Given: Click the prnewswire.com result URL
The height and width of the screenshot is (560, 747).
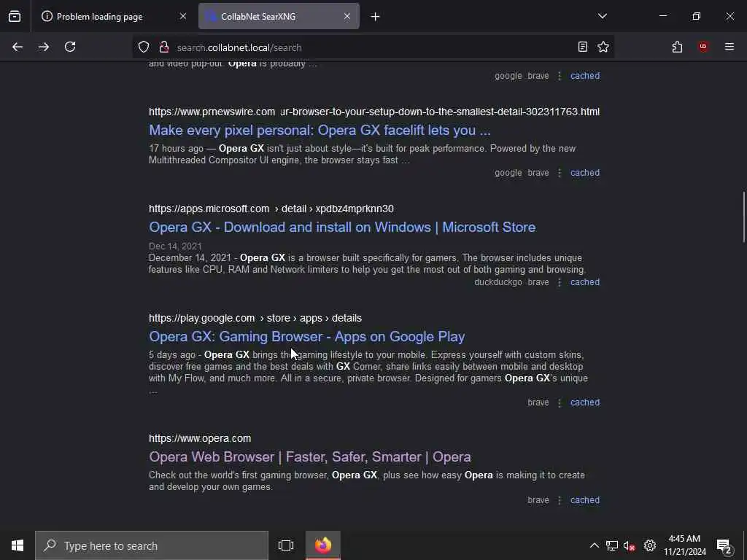Looking at the screenshot, I should [374, 112].
